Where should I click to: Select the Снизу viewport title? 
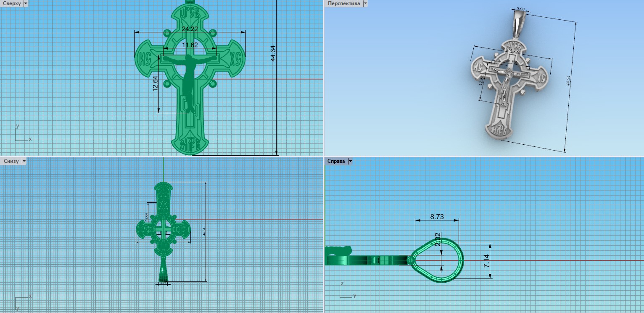pos(11,161)
